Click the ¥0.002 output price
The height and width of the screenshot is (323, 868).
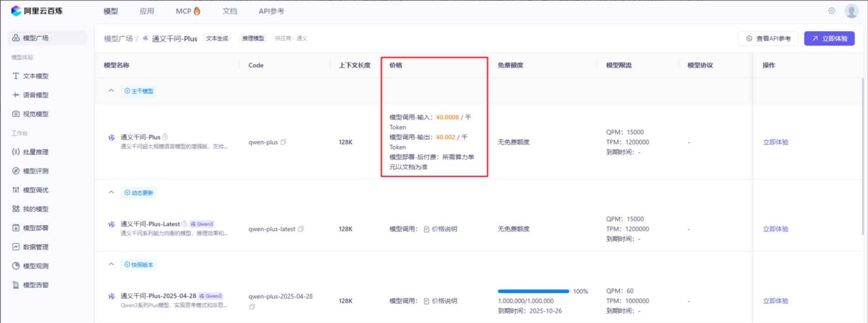click(446, 137)
